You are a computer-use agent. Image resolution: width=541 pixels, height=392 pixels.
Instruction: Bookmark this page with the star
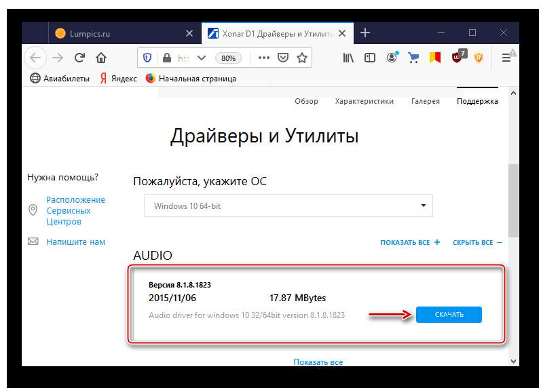tap(302, 58)
